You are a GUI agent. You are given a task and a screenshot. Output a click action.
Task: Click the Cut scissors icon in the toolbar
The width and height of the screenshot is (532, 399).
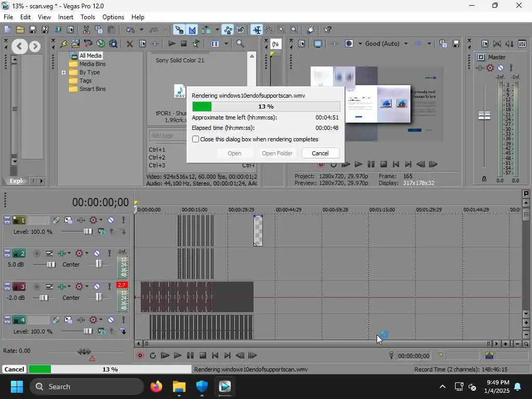(x=86, y=30)
